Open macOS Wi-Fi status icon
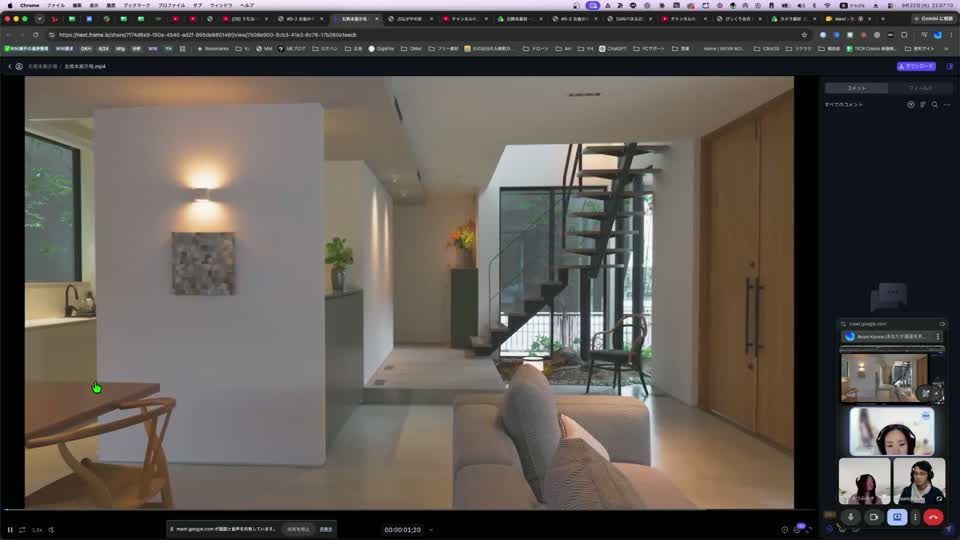This screenshot has height=540, width=960. tap(827, 5)
